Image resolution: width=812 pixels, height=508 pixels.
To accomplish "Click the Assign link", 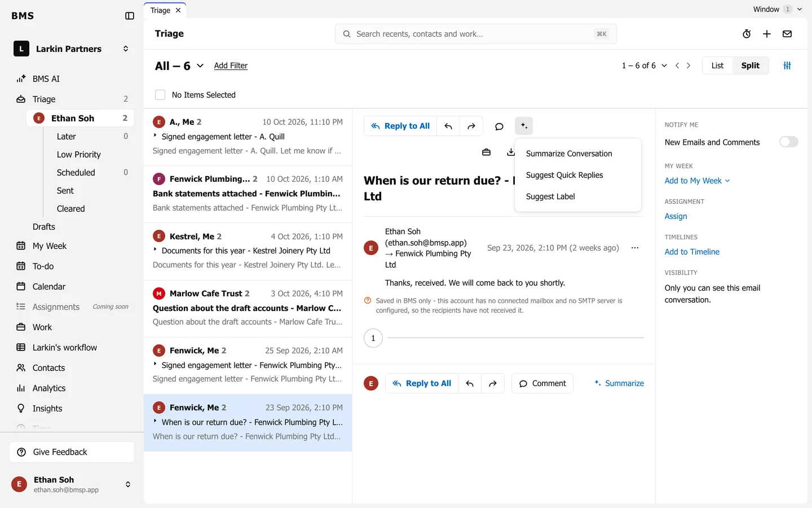I will click(676, 216).
